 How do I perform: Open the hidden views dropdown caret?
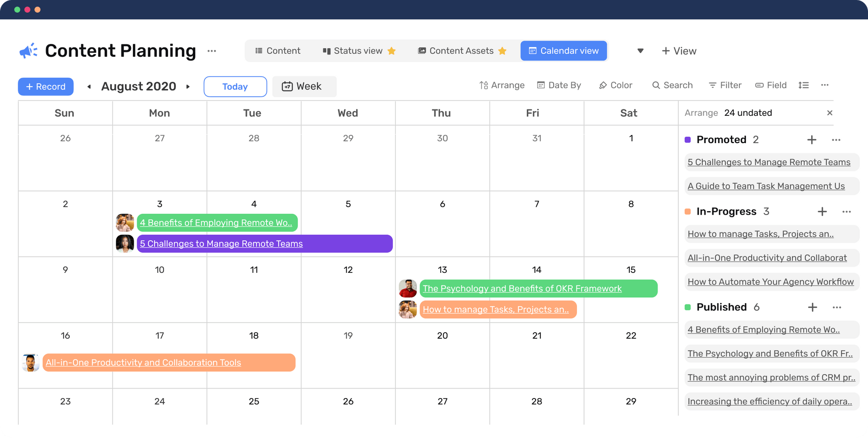tap(640, 51)
